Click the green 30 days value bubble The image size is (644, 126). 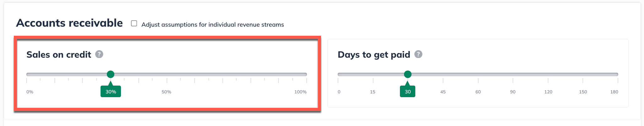[x=407, y=92]
